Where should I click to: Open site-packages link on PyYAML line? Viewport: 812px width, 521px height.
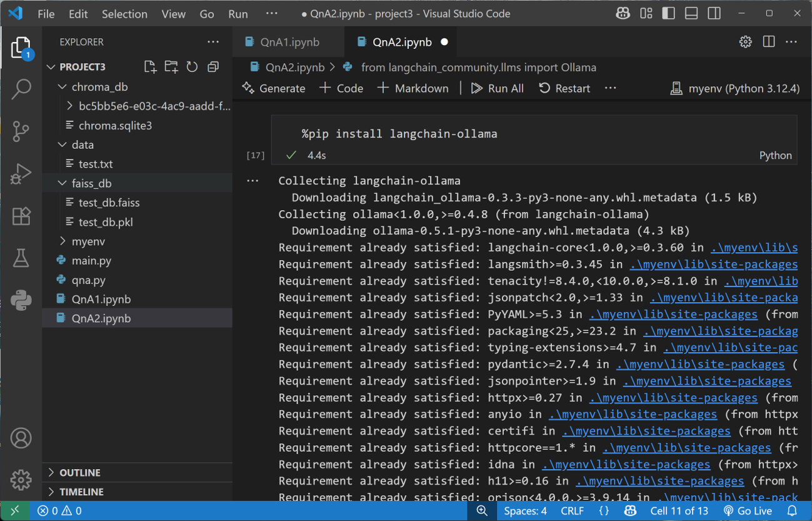point(673,314)
